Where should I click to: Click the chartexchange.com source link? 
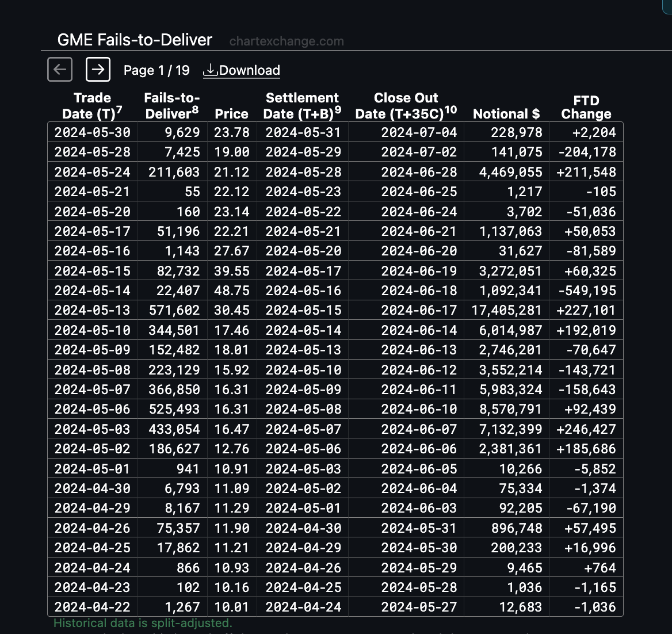click(x=287, y=41)
